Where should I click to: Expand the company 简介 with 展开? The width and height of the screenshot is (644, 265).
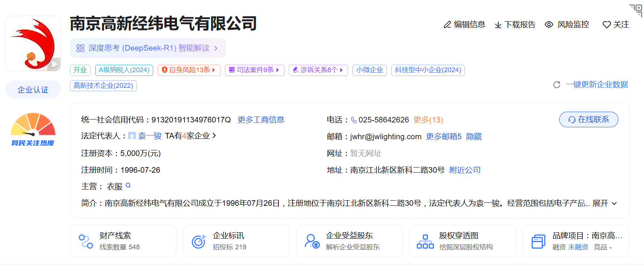tap(600, 204)
